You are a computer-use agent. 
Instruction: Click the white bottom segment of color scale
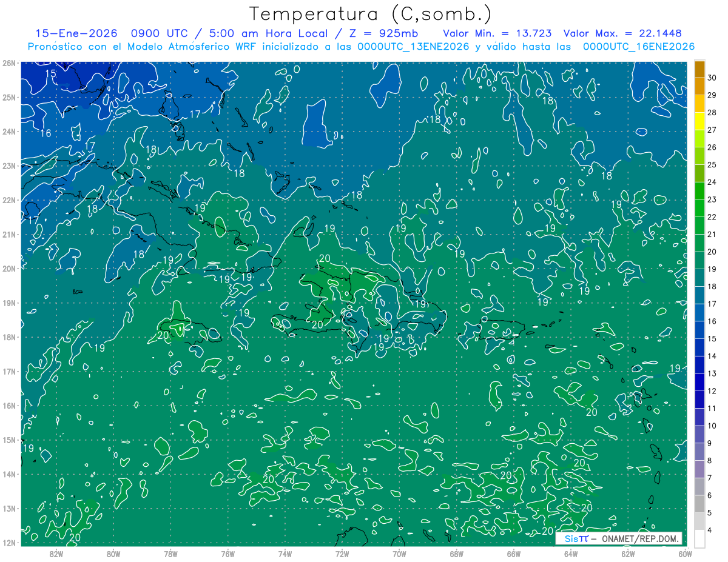click(x=699, y=538)
